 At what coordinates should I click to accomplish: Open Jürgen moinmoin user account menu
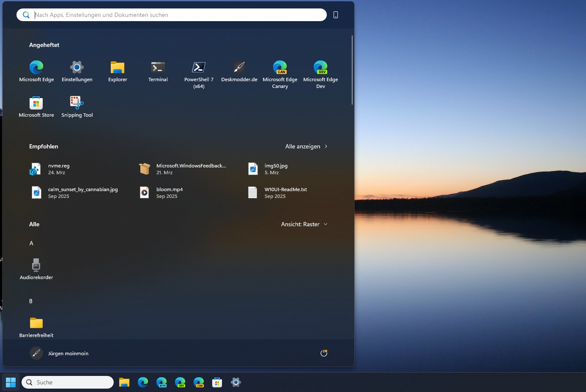point(60,353)
